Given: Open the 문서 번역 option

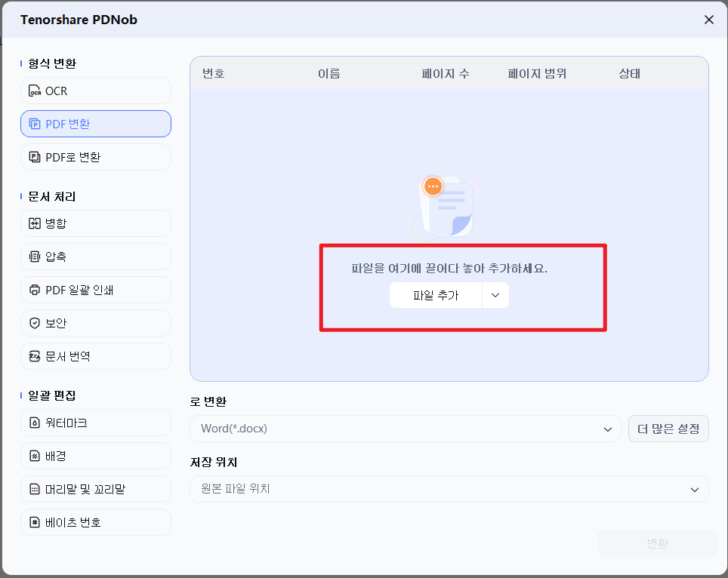Looking at the screenshot, I should coord(96,356).
